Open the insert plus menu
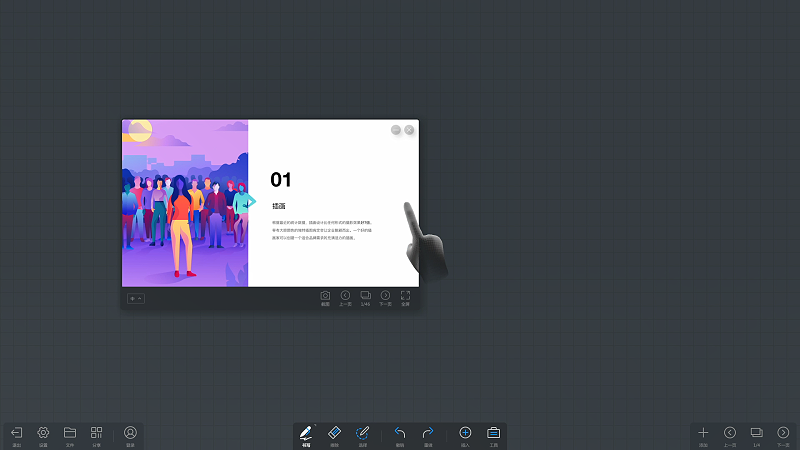Viewport: 800px width, 450px height. pyautogui.click(x=465, y=434)
